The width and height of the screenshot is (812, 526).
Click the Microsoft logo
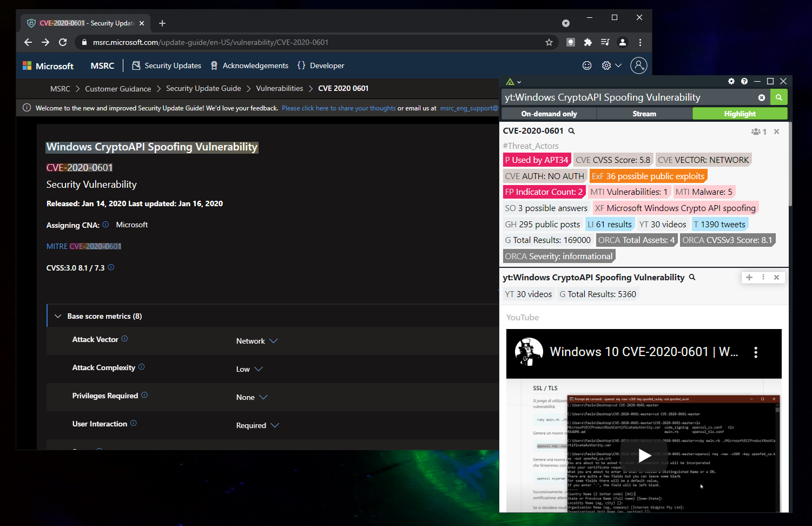(48, 66)
